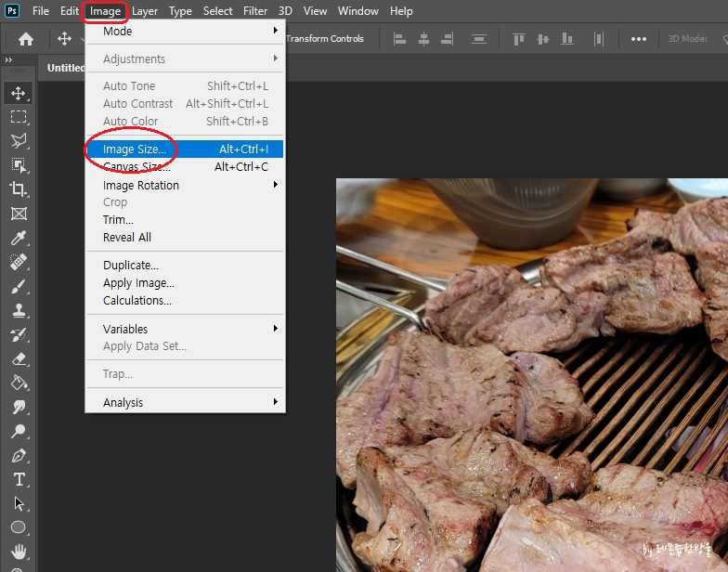Expand the Analysis submenu
This screenshot has width=728, height=572.
point(186,403)
